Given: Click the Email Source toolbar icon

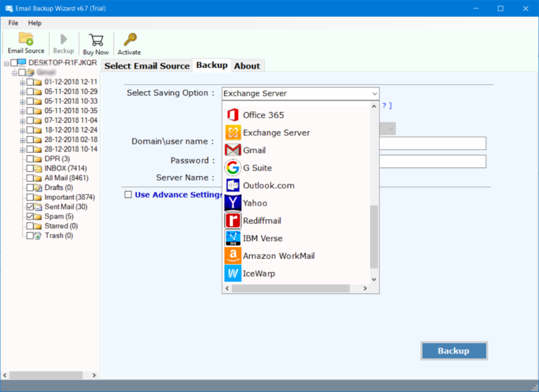Looking at the screenshot, I should [x=26, y=39].
